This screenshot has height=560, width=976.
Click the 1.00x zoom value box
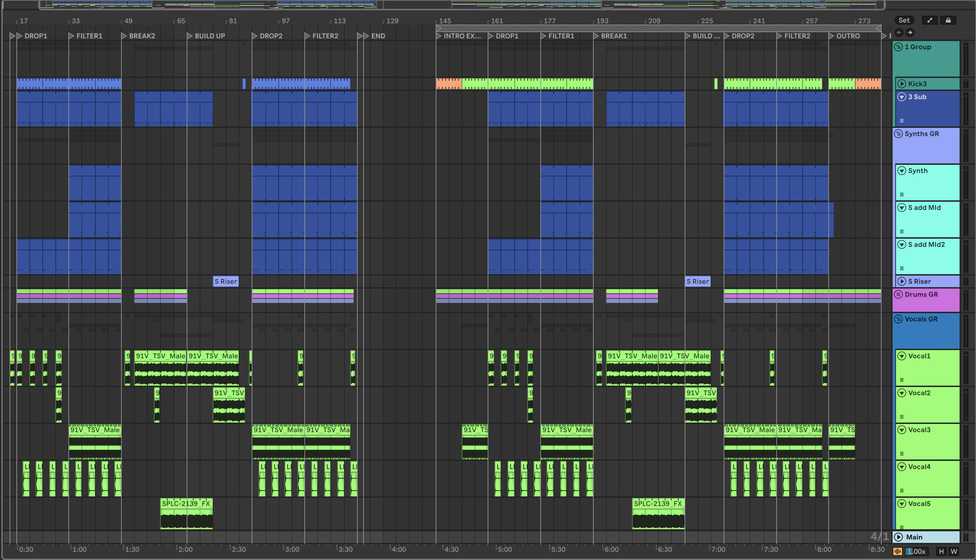click(x=916, y=551)
